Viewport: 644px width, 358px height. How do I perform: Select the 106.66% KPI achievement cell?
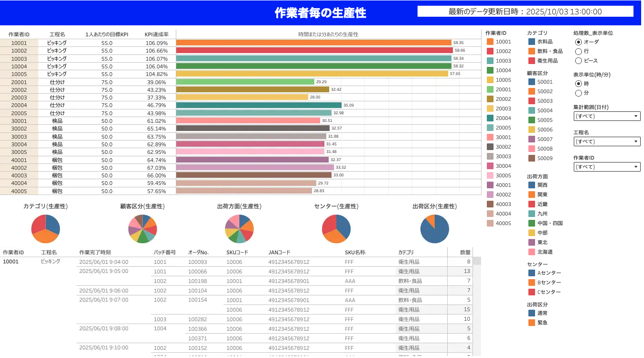157,51
